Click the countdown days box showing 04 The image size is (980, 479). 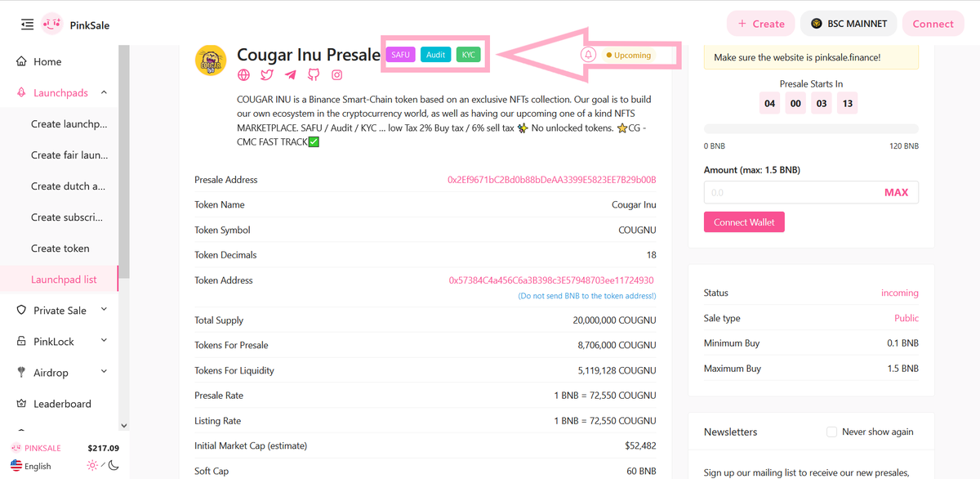click(769, 104)
